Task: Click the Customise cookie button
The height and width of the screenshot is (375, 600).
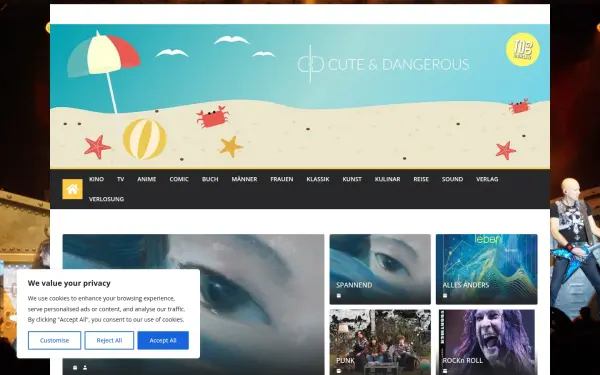Action: coord(54,340)
